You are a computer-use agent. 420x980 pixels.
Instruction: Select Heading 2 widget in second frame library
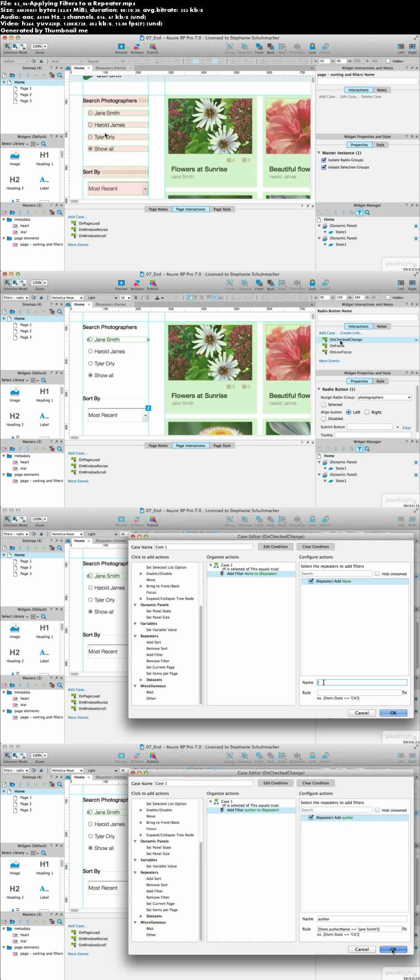pos(15,419)
